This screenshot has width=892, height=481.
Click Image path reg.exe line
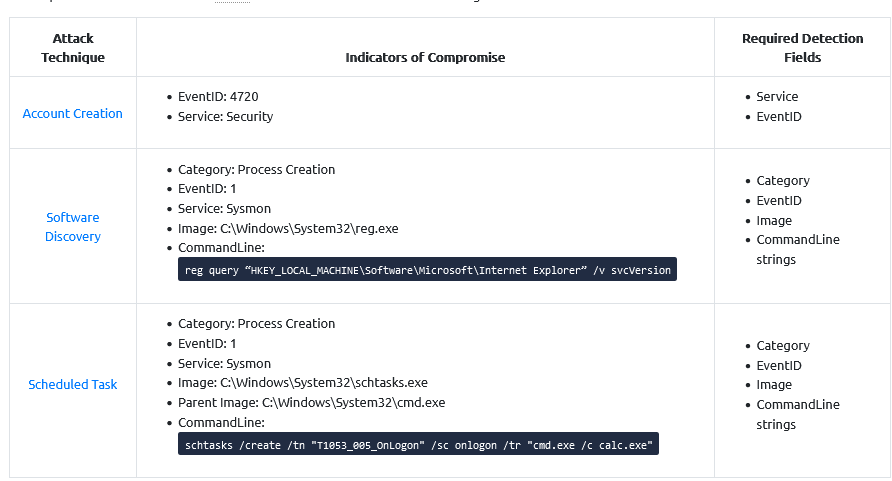tap(288, 229)
